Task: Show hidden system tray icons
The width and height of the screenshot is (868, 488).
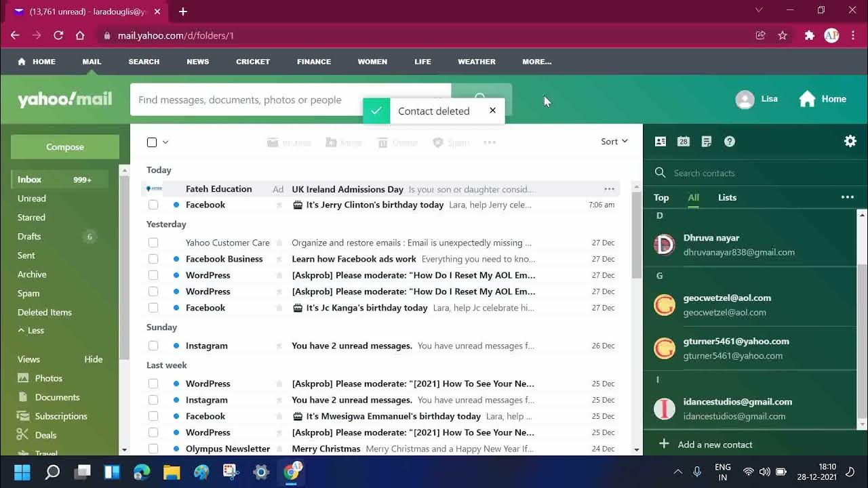Action: pyautogui.click(x=677, y=472)
